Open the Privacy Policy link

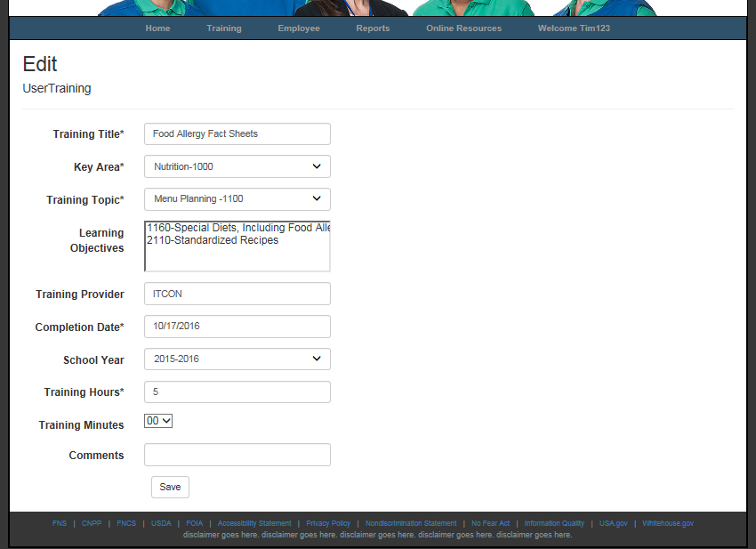coord(328,523)
